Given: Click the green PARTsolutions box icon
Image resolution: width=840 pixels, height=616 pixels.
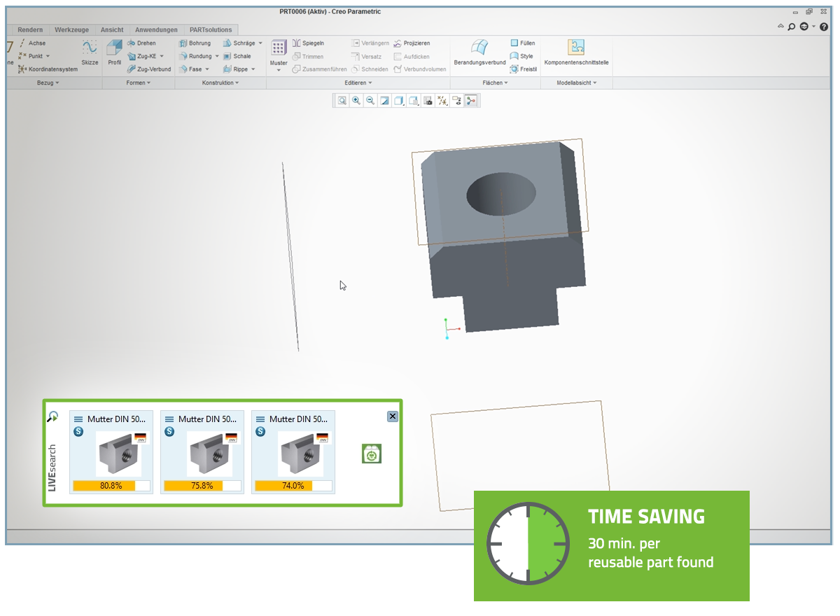Looking at the screenshot, I should pyautogui.click(x=372, y=454).
